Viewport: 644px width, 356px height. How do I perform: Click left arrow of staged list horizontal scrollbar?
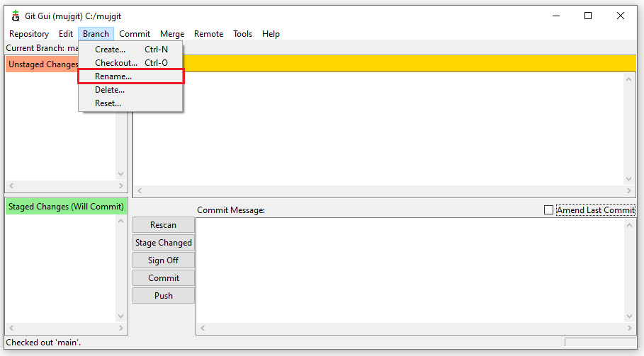pos(11,328)
